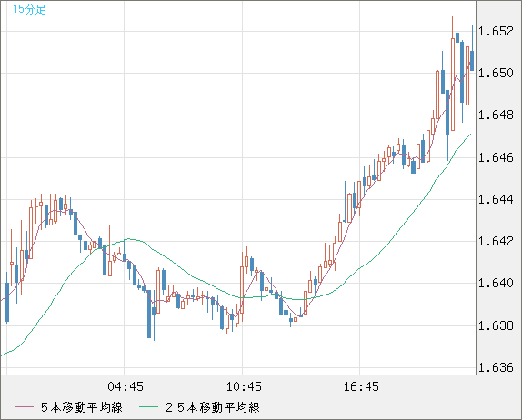The width and height of the screenshot is (522, 420).
Task: Click the 1.636 price axis label
Action: (496, 367)
